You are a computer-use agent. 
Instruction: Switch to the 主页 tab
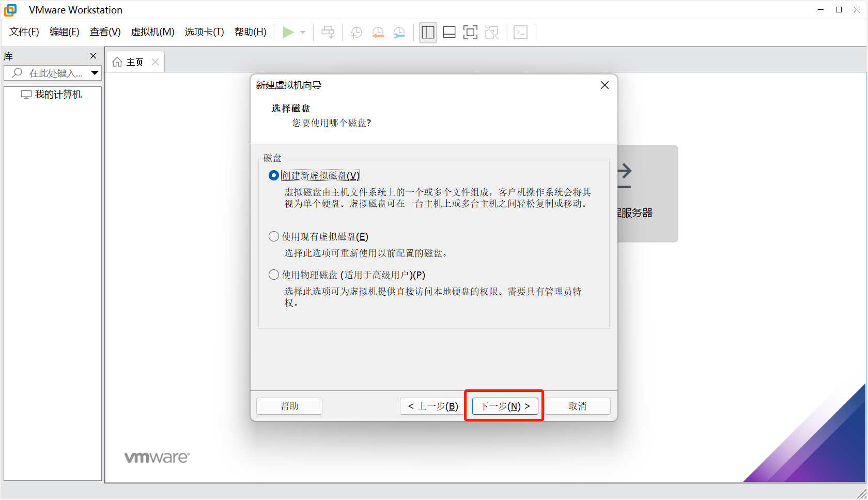click(129, 62)
